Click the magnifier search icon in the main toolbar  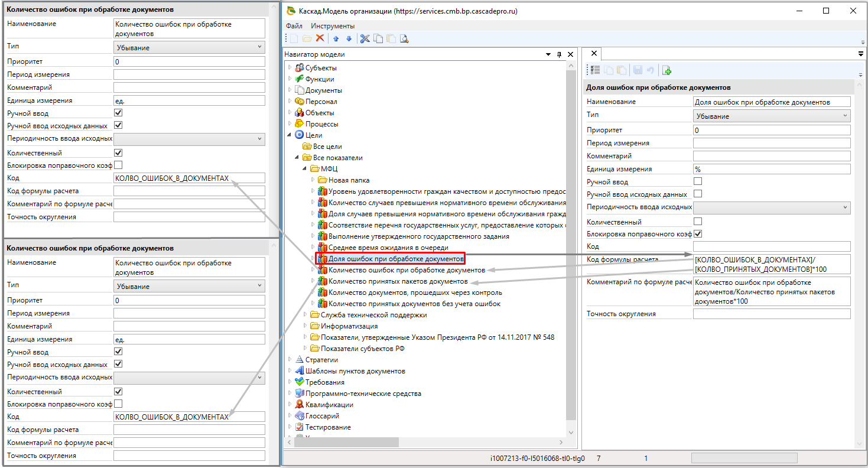pyautogui.click(x=404, y=38)
